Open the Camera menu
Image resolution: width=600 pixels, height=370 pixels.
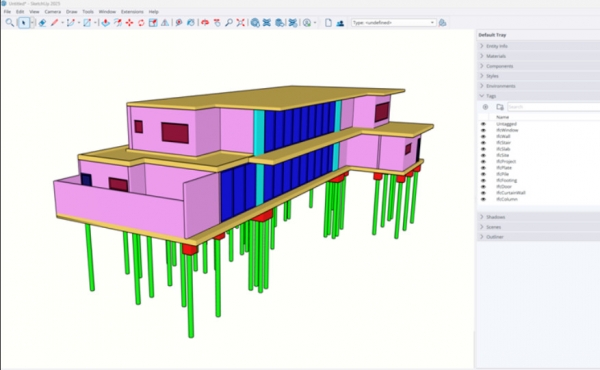[x=53, y=12]
